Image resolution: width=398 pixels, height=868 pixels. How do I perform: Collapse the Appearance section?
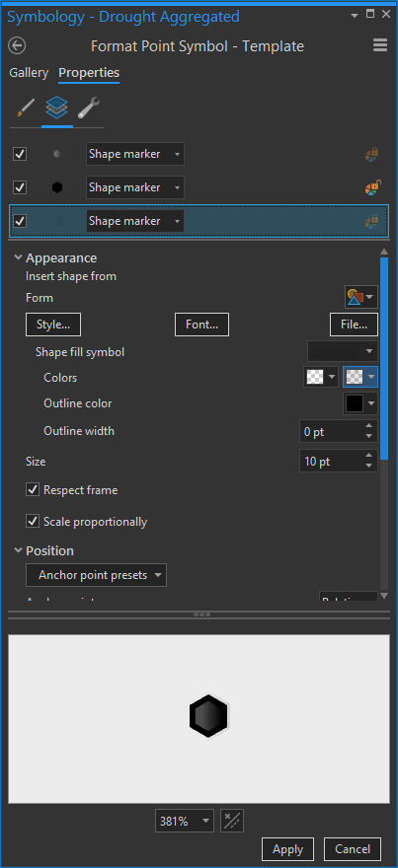point(19,258)
